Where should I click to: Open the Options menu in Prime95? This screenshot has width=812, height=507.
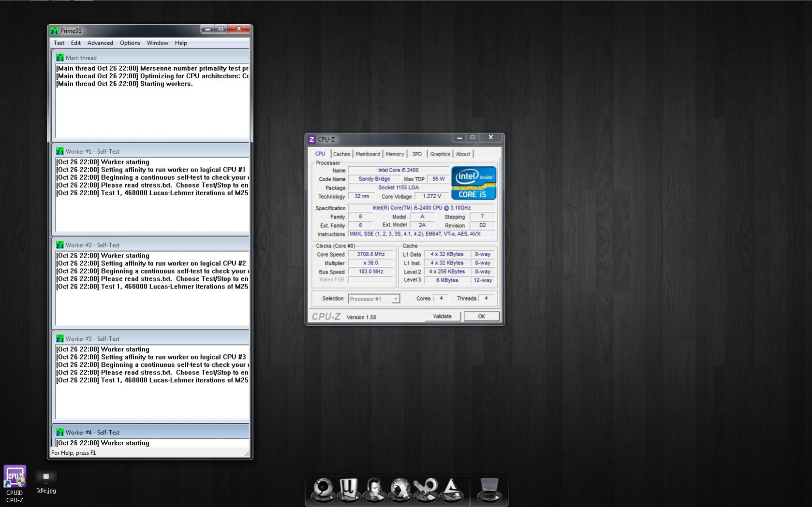(130, 43)
